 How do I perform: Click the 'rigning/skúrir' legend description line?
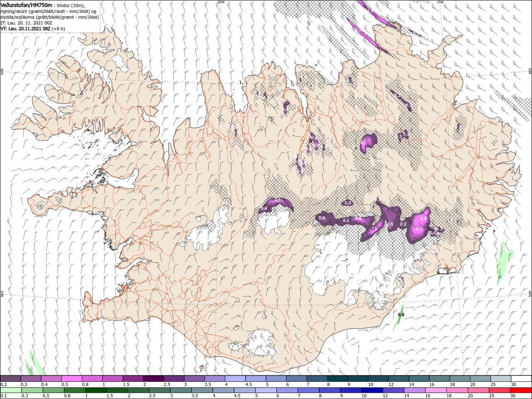coord(48,11)
